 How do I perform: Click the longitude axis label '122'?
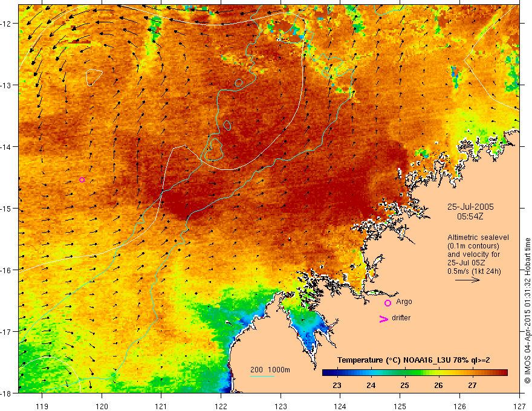click(x=221, y=406)
